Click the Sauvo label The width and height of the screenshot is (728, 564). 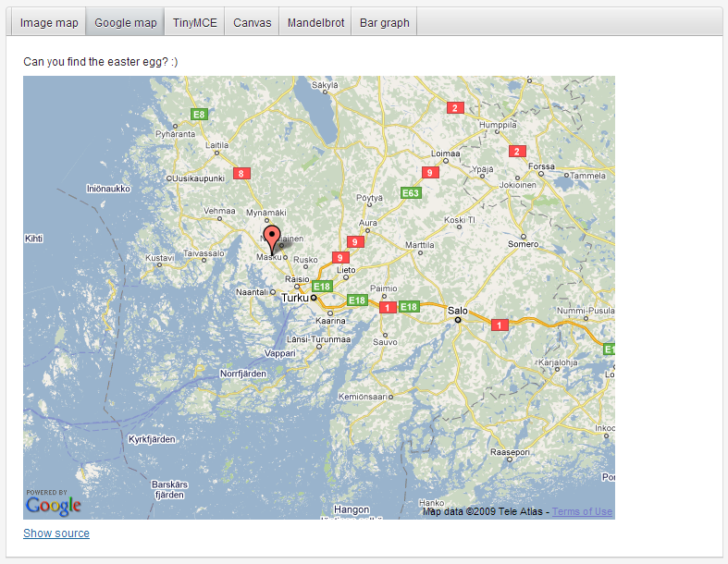[x=385, y=342]
